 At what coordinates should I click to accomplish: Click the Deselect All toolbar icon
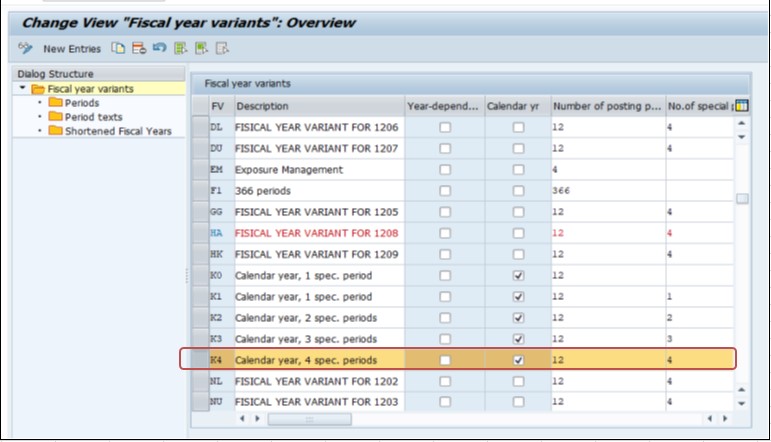point(222,48)
